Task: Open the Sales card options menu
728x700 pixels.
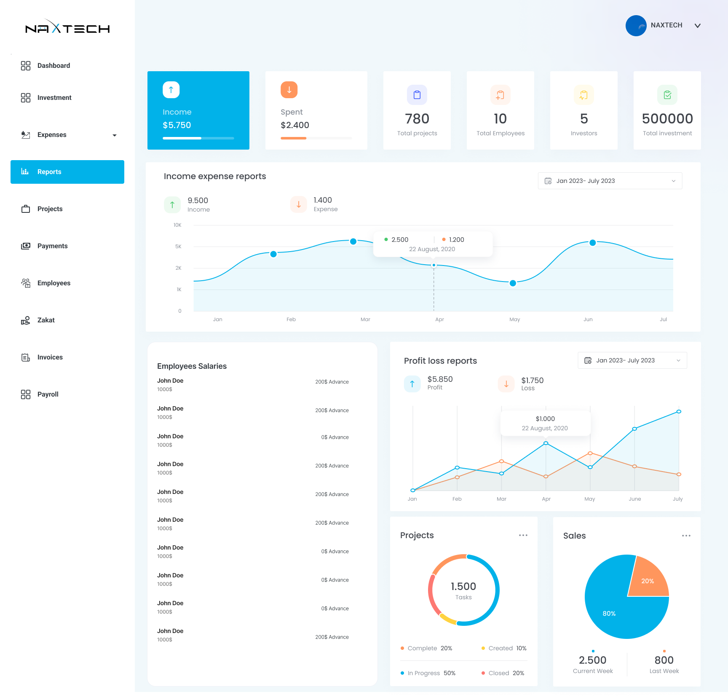Action: tap(686, 535)
